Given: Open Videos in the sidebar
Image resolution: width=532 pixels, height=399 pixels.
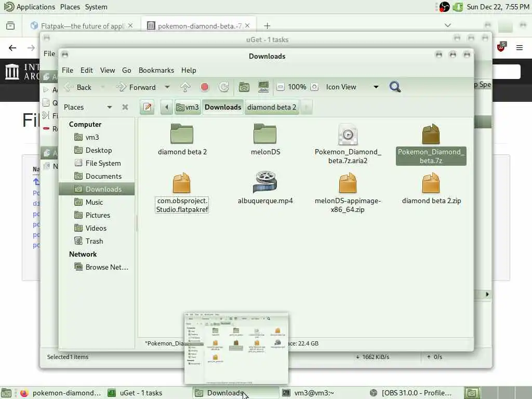Looking at the screenshot, I should click(96, 228).
